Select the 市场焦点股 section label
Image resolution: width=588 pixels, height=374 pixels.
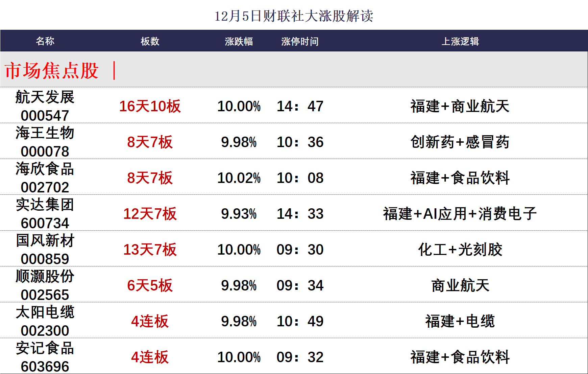pyautogui.click(x=50, y=70)
